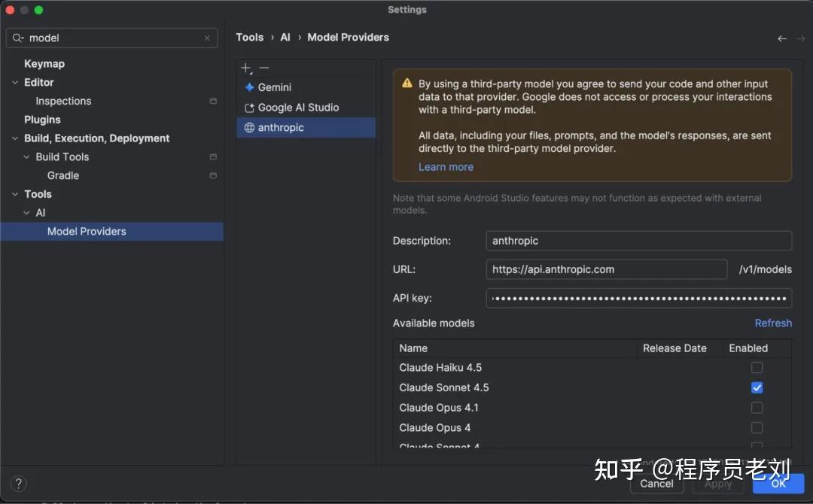Enable Claude Opus 4 model
Image resolution: width=813 pixels, height=504 pixels.
[757, 428]
